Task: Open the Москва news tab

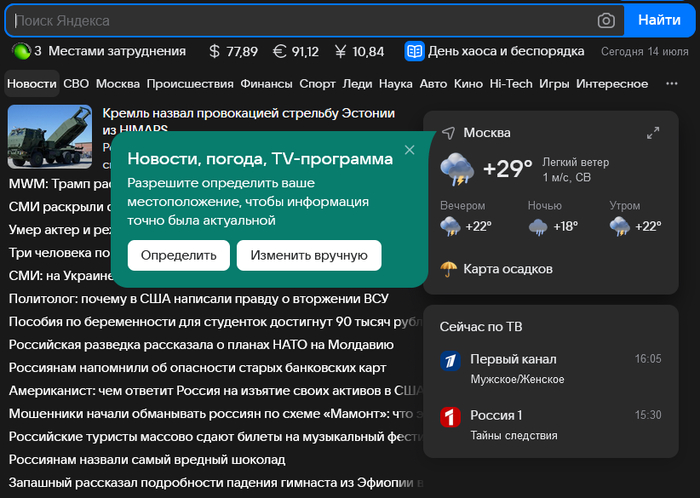Action: coord(118,83)
